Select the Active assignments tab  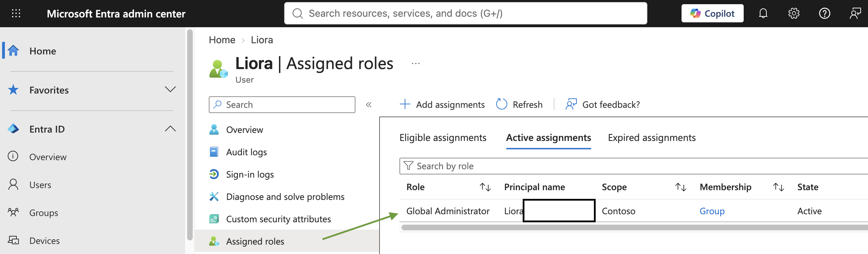(x=549, y=138)
